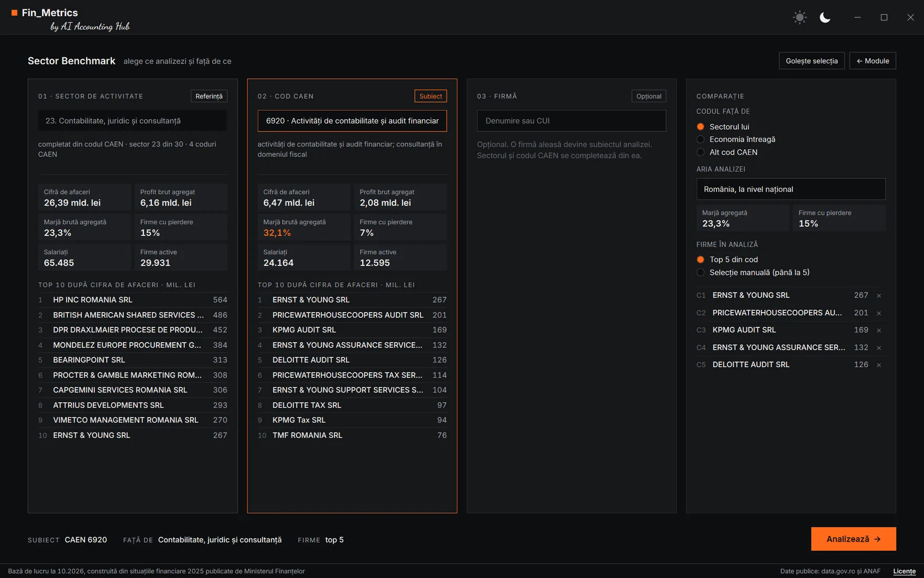The image size is (924, 578).
Task: Select the Alt cod CAEN radio option
Action: coord(700,152)
